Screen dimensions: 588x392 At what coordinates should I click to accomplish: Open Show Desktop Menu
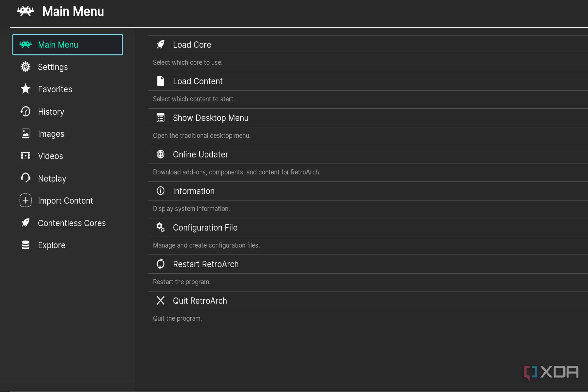(368, 118)
